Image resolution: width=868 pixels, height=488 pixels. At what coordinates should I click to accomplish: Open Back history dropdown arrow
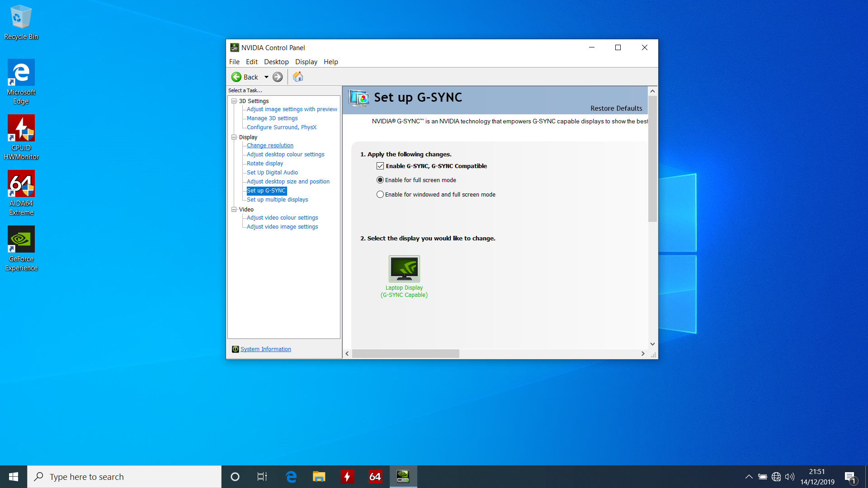[266, 77]
